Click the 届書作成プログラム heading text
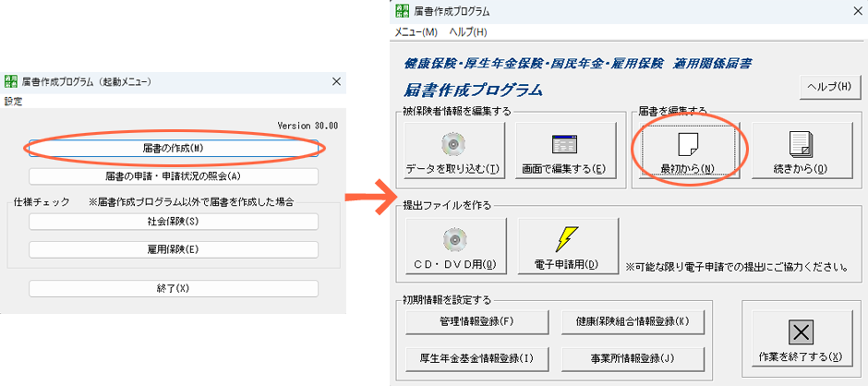The width and height of the screenshot is (868, 386). pyautogui.click(x=473, y=90)
